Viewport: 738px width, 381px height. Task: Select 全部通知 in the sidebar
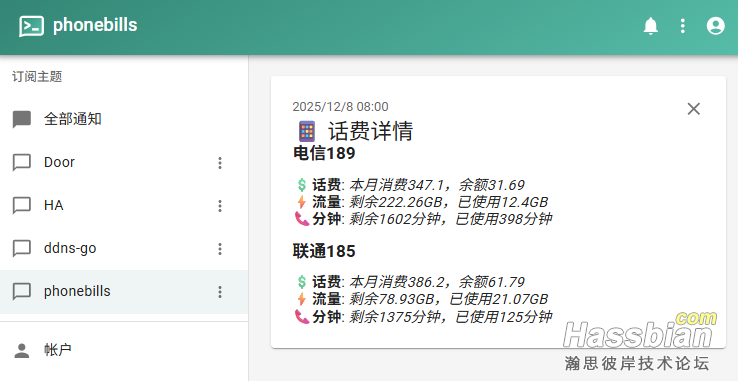pyautogui.click(x=124, y=119)
